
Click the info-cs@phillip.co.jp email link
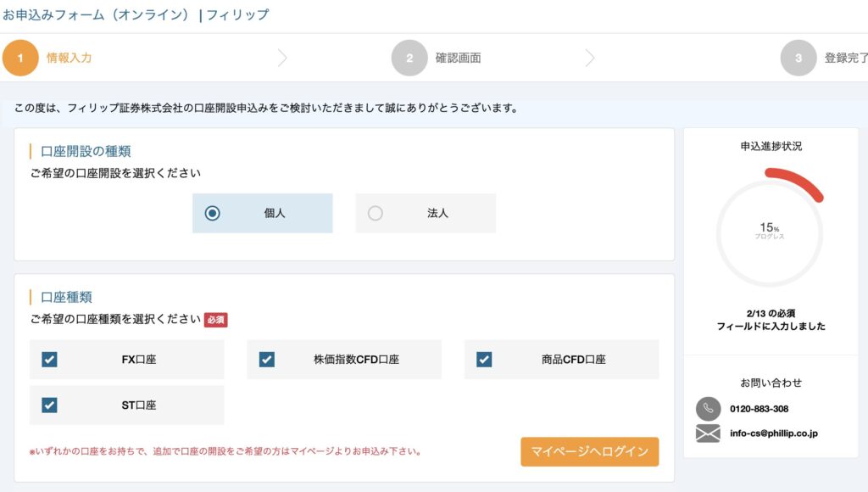[773, 433]
